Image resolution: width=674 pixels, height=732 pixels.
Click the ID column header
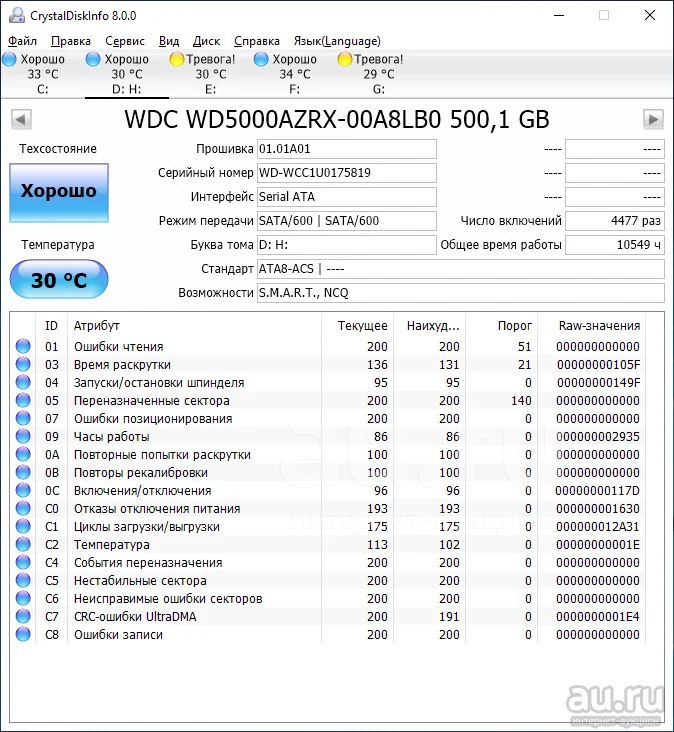51,325
